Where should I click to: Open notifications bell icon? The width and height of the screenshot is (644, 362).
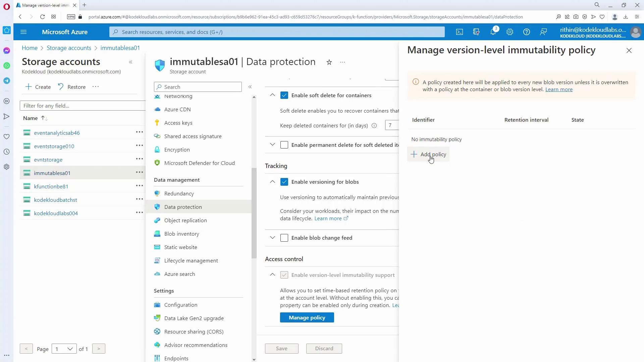point(493,32)
